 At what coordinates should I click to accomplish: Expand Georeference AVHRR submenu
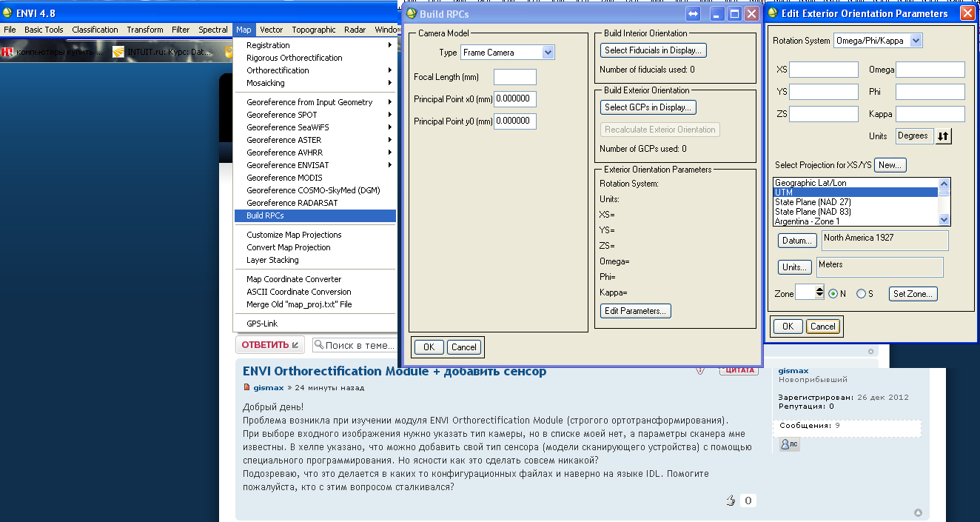[315, 153]
